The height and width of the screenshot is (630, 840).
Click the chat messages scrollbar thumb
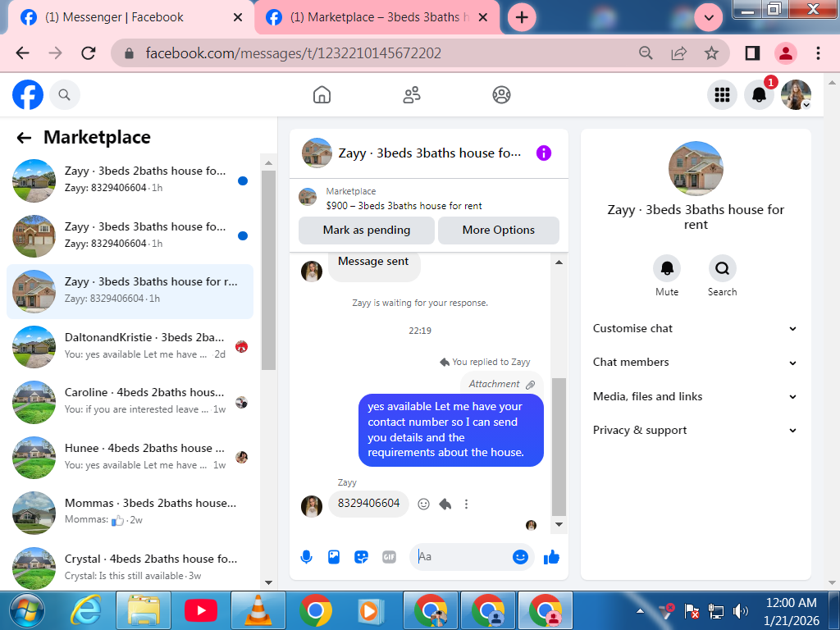pos(559,447)
